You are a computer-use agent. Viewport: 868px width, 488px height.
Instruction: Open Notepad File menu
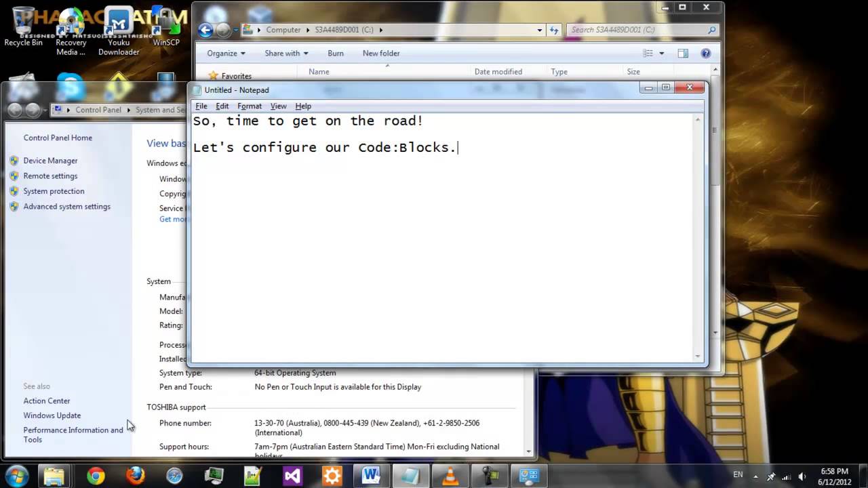pos(201,106)
